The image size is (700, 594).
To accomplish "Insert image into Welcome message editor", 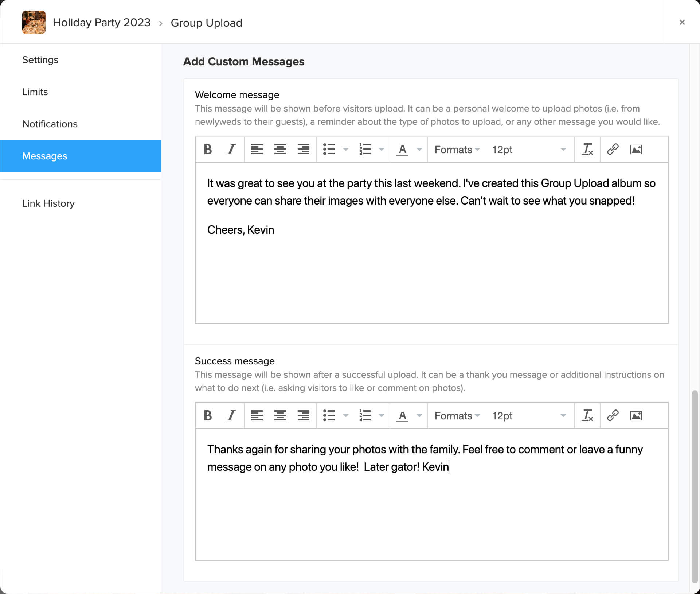I will tap(636, 150).
